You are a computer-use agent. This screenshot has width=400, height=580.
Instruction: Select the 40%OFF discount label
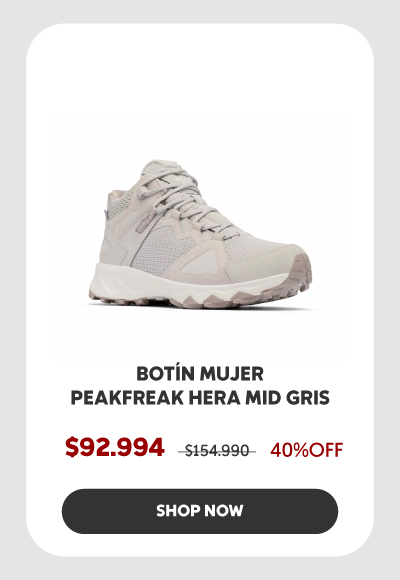[306, 450]
